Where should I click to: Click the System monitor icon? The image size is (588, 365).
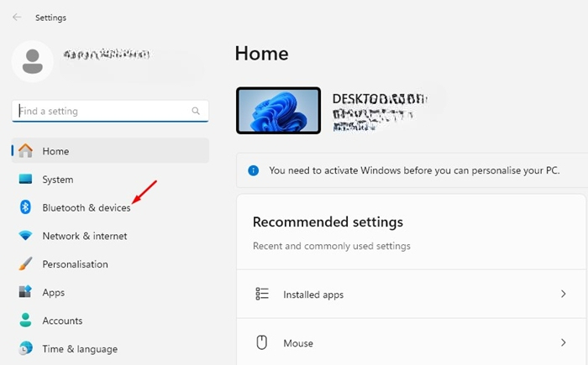[x=25, y=179]
